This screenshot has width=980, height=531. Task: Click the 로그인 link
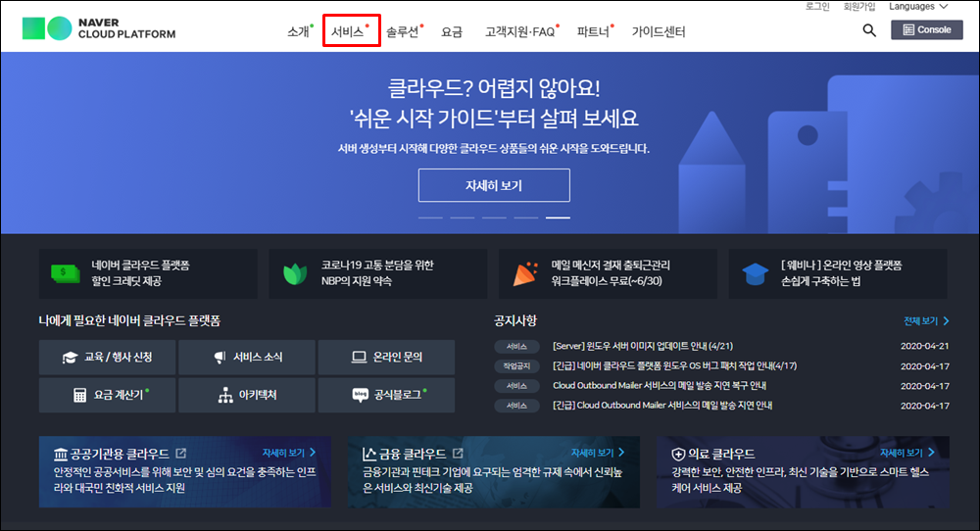pyautogui.click(x=817, y=6)
